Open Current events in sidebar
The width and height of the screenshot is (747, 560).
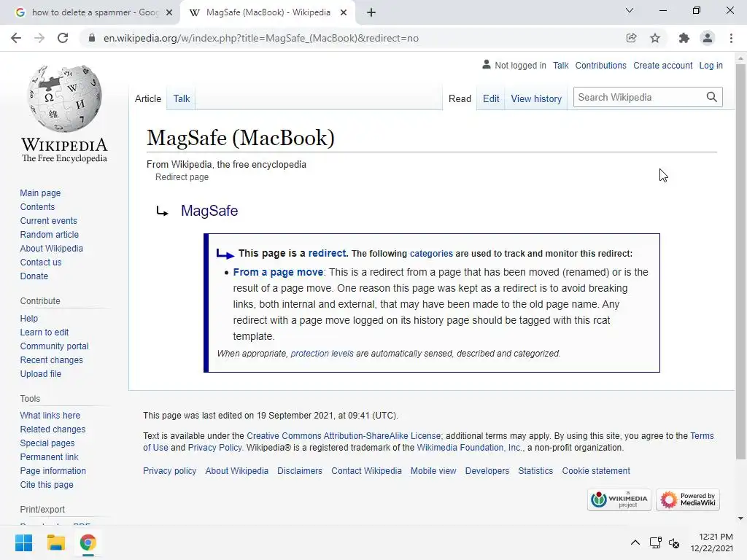tap(48, 220)
